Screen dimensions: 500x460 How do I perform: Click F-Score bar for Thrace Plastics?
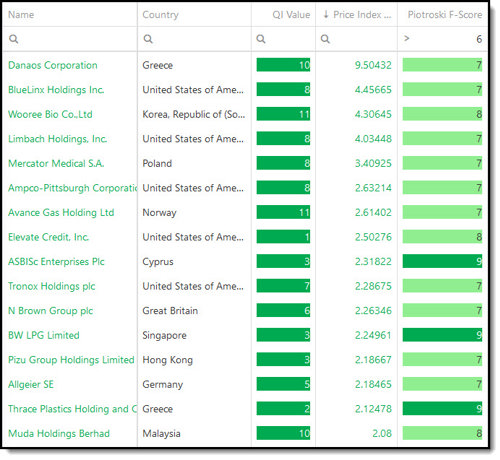[x=442, y=409]
